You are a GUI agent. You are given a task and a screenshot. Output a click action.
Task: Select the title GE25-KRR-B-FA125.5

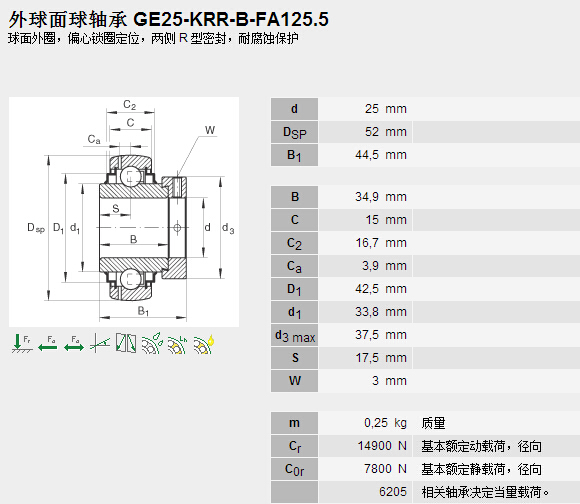pyautogui.click(x=230, y=19)
